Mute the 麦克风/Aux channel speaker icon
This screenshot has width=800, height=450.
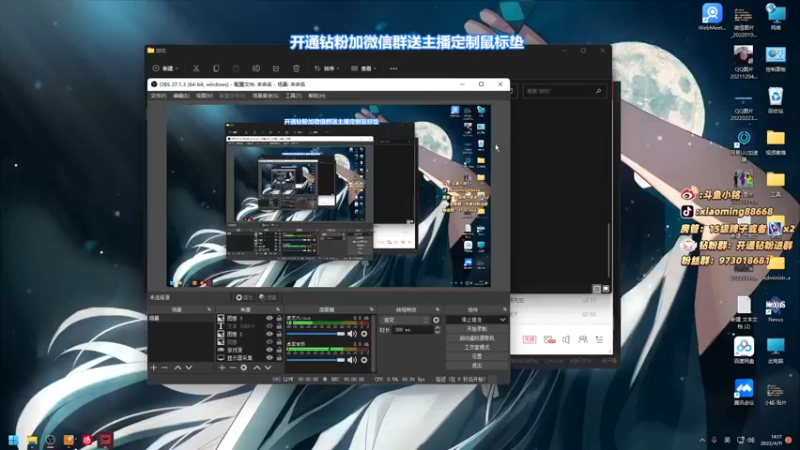352,334
